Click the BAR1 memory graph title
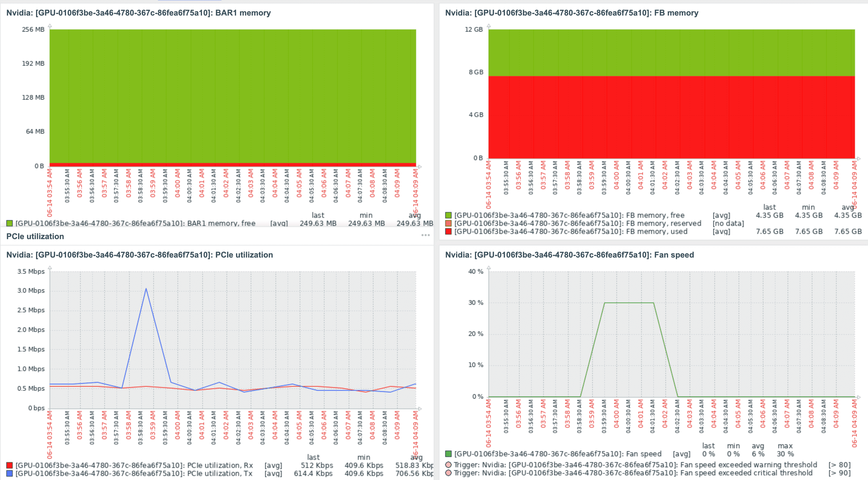 pos(139,13)
